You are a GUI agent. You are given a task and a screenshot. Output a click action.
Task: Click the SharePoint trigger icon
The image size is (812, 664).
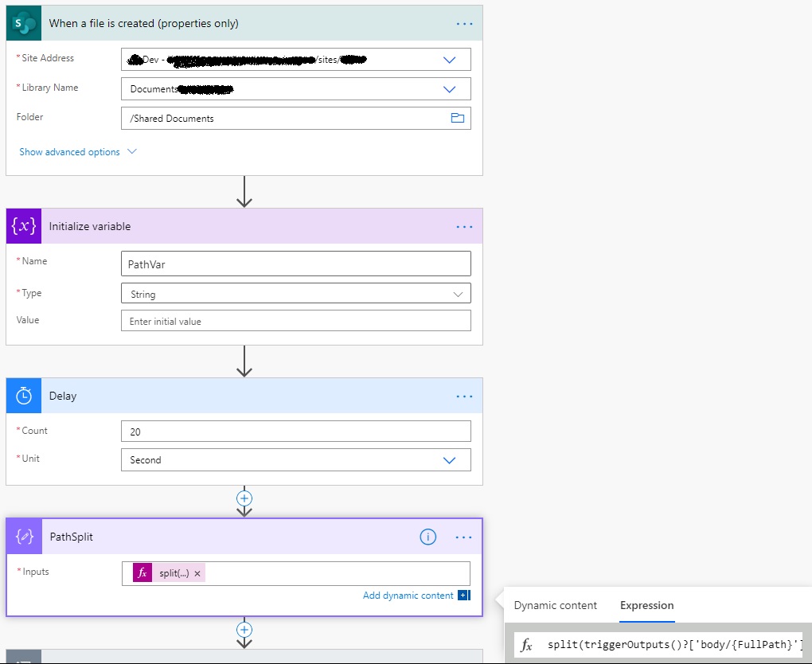coord(23,23)
